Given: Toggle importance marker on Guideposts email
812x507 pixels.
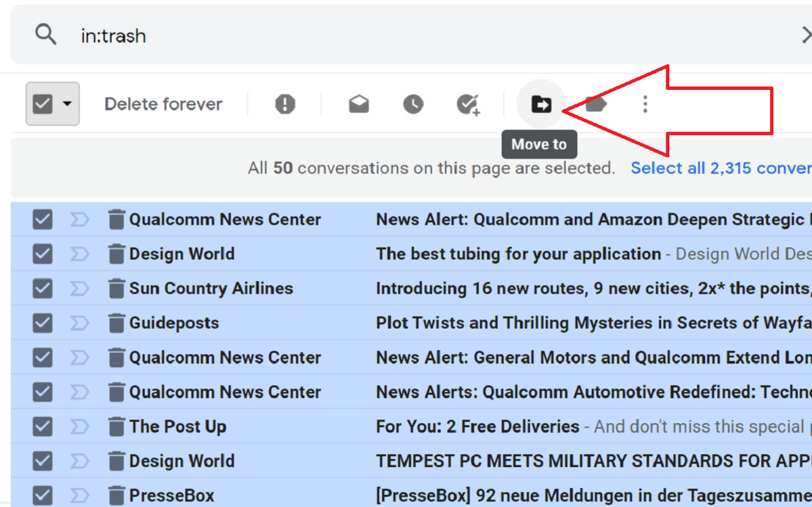Looking at the screenshot, I should (x=79, y=323).
